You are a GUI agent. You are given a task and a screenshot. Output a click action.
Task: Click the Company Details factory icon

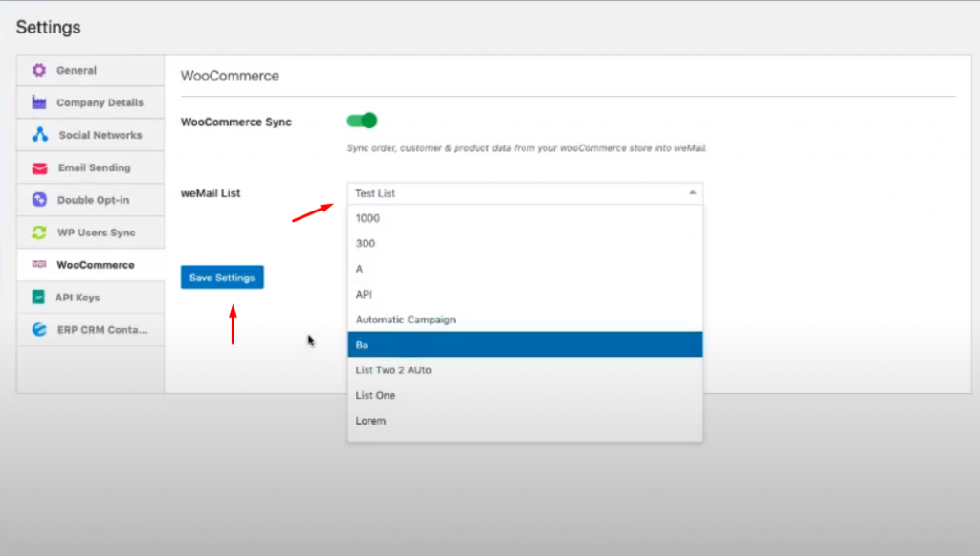(x=38, y=102)
